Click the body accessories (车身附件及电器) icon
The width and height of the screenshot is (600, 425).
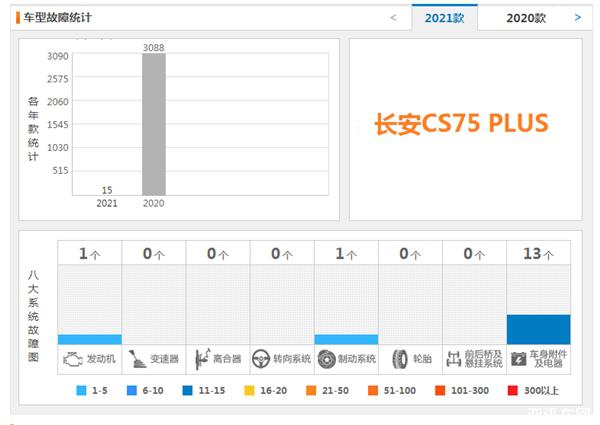[518, 358]
